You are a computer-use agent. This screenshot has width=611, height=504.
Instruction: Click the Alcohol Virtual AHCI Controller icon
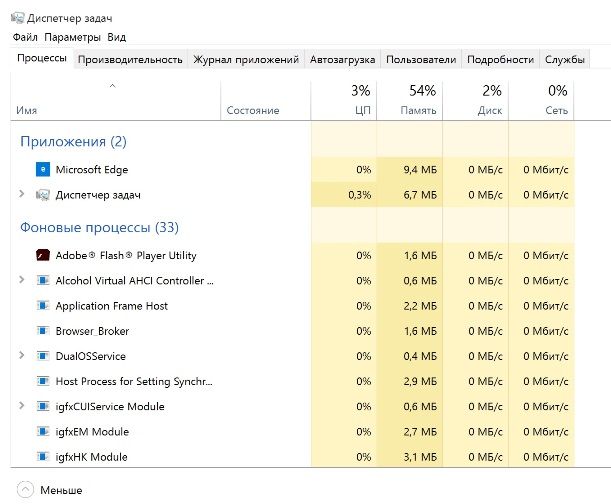[x=43, y=280]
